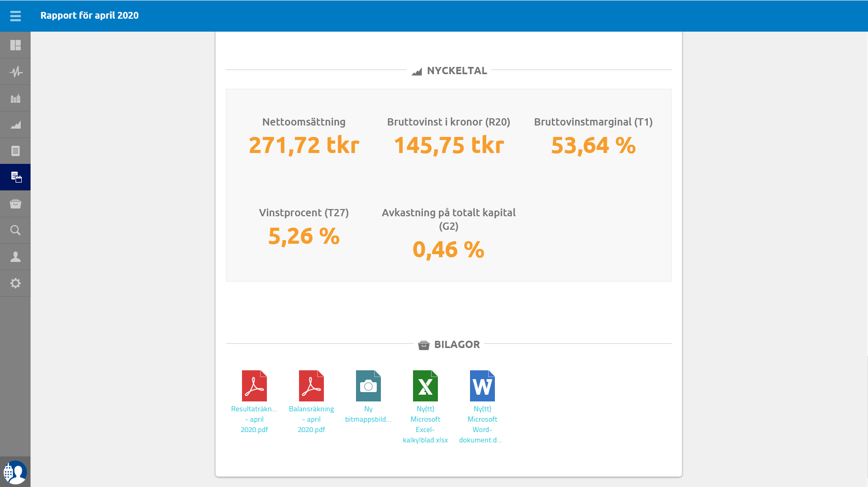Click the Vinstprocent value 5,26 %
The image size is (868, 487).
pos(304,236)
